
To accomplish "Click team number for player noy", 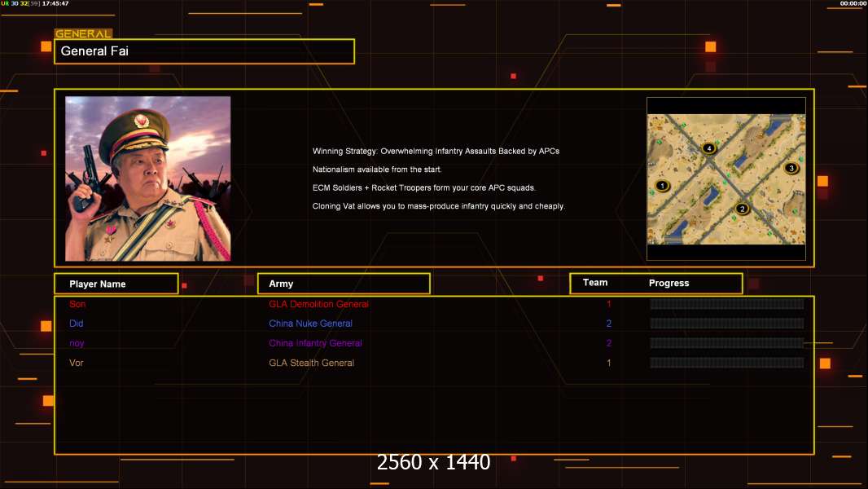I will coord(609,343).
